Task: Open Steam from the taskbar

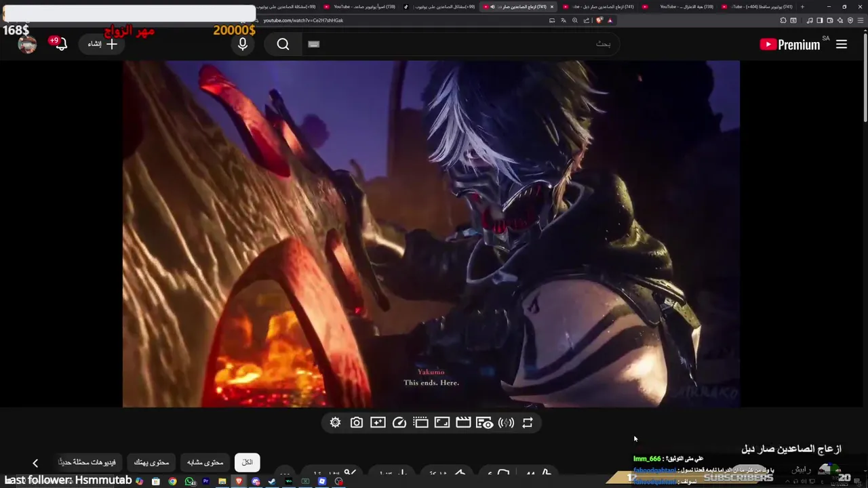Action: pos(272,481)
